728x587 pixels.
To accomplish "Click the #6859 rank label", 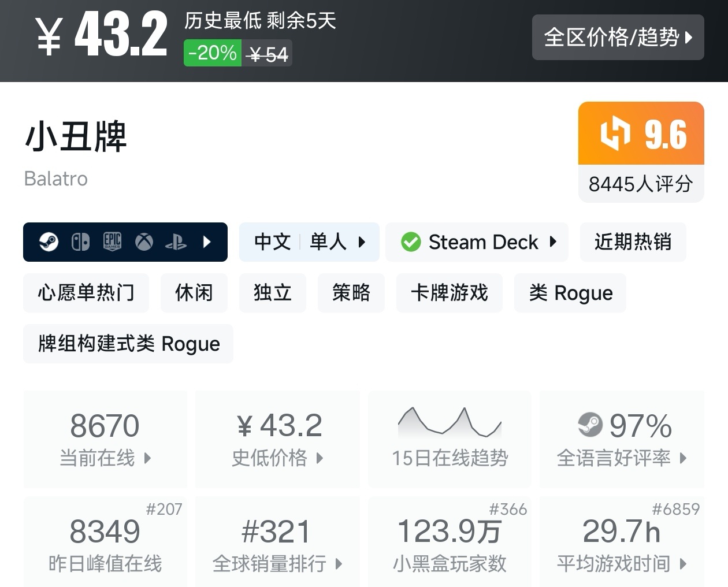I will click(676, 509).
